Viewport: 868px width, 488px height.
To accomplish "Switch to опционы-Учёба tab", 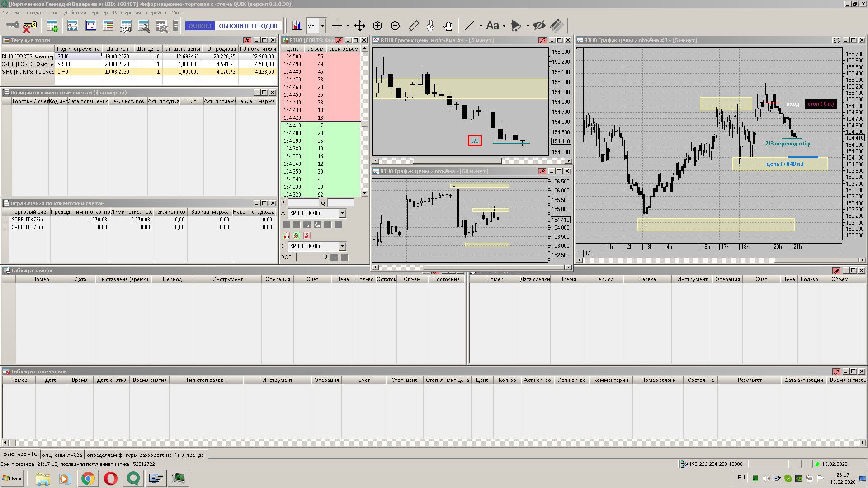I will tap(62, 455).
